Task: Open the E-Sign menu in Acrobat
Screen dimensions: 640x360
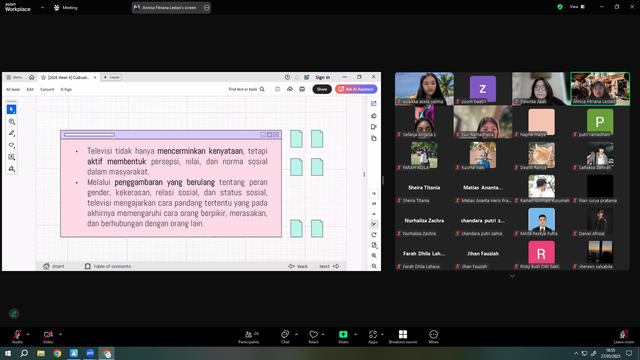Action: [66, 89]
